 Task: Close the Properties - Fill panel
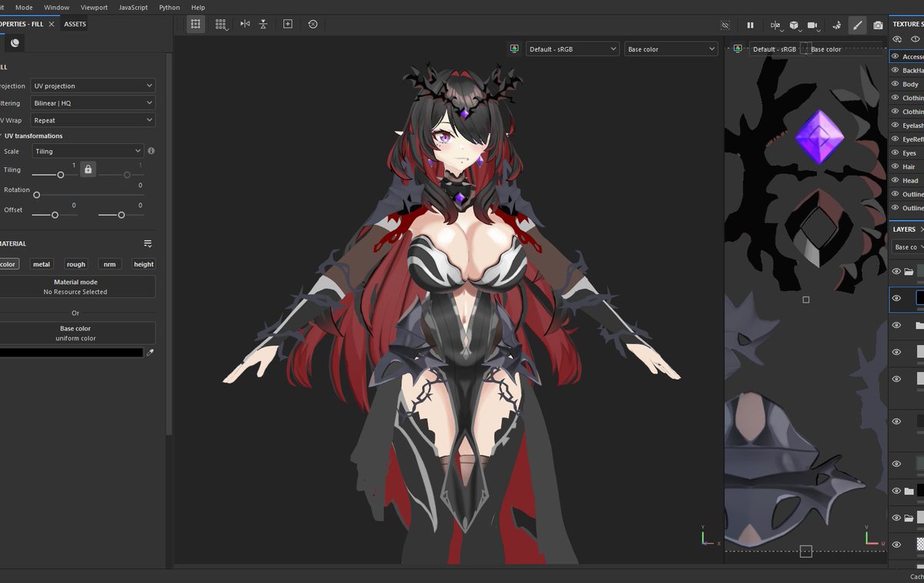pos(52,24)
